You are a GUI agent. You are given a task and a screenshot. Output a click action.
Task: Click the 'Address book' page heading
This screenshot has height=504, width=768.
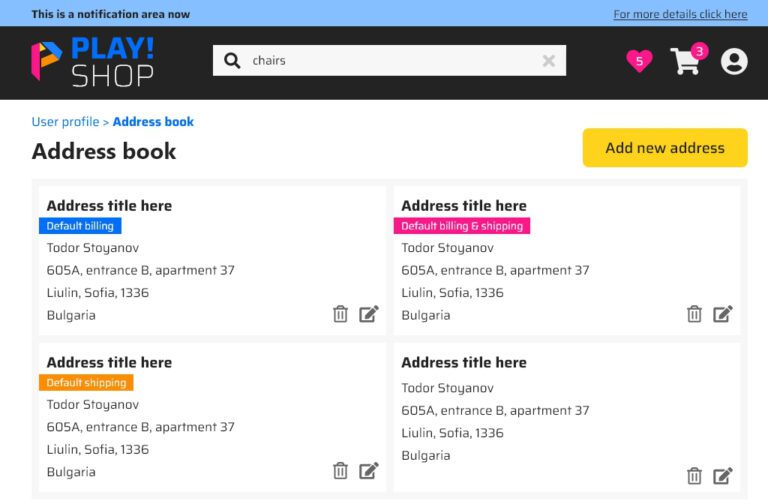coord(104,151)
